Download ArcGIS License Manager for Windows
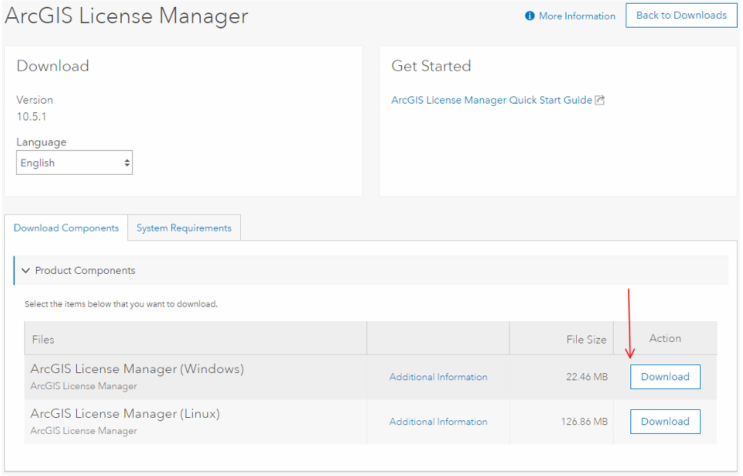743x476 pixels. point(665,377)
